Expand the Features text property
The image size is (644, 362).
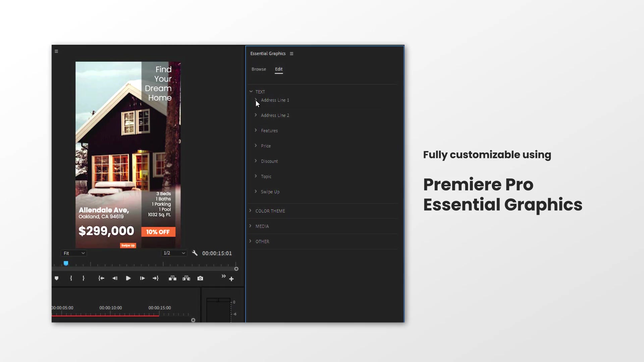coord(256,130)
